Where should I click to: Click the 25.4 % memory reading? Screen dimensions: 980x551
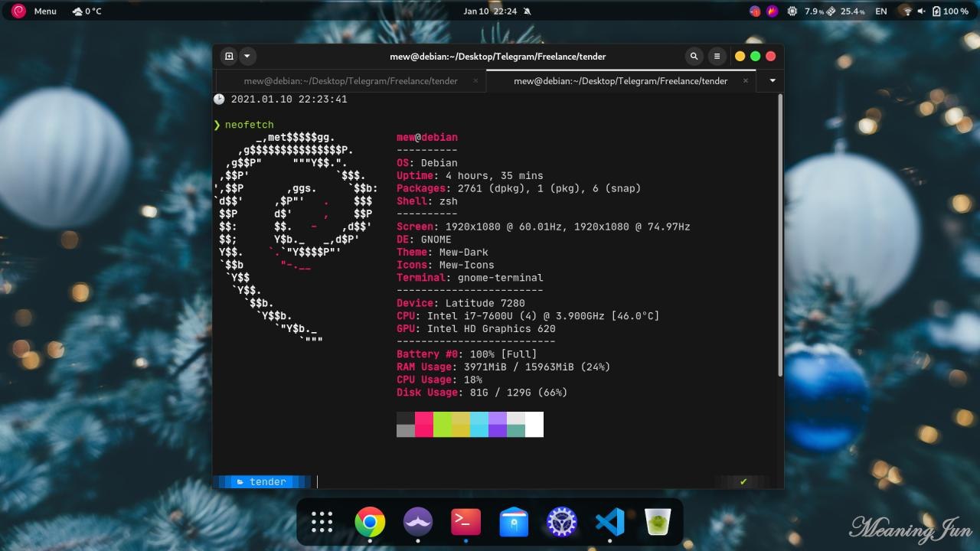point(853,11)
